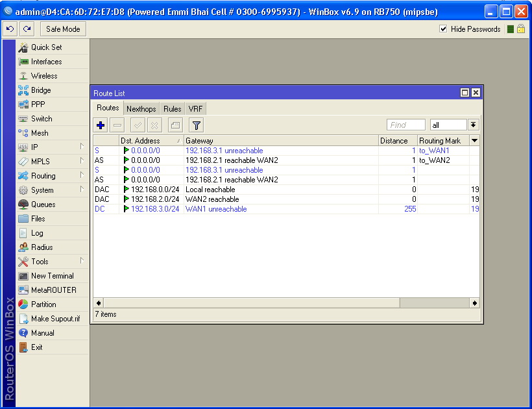Open the Mesh section

tap(53, 132)
